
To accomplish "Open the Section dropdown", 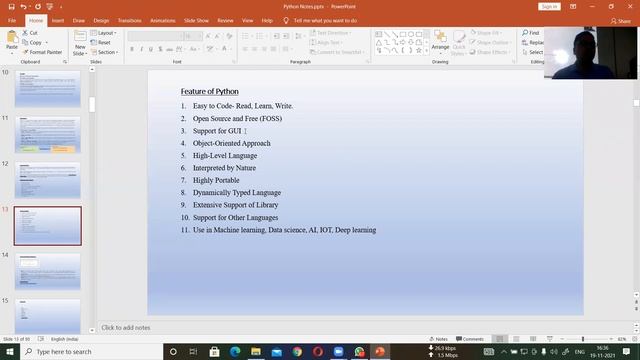I will pos(104,52).
